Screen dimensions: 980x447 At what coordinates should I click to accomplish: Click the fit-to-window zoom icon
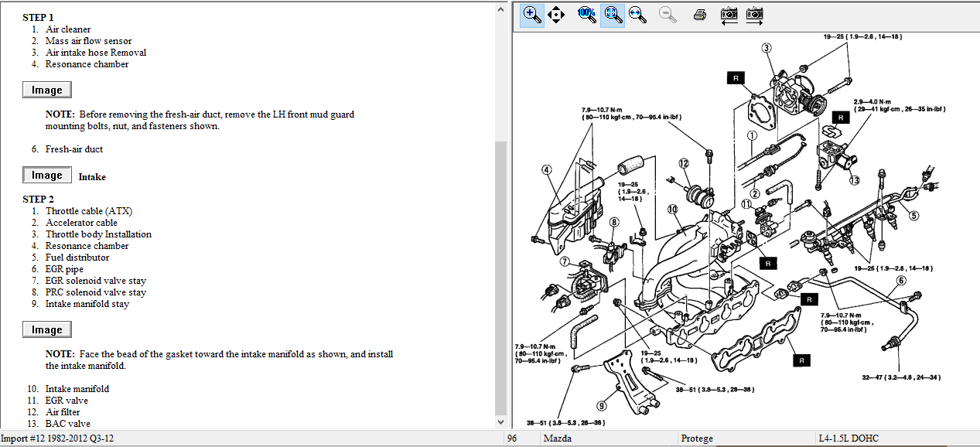613,15
